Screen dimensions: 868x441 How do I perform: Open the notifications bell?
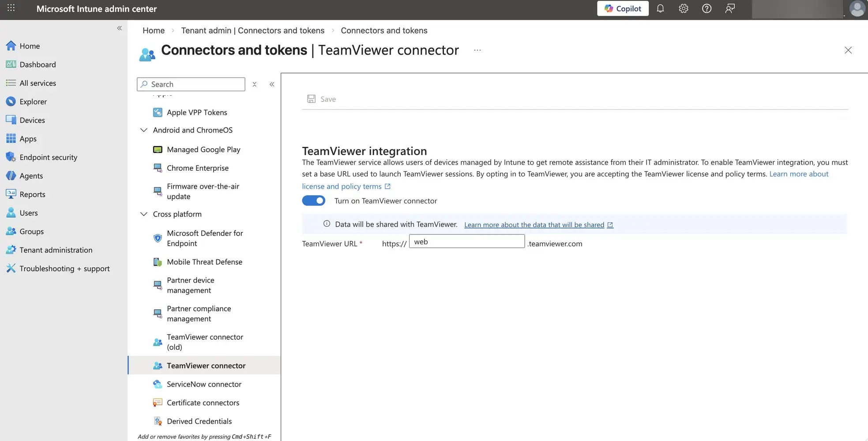click(660, 8)
